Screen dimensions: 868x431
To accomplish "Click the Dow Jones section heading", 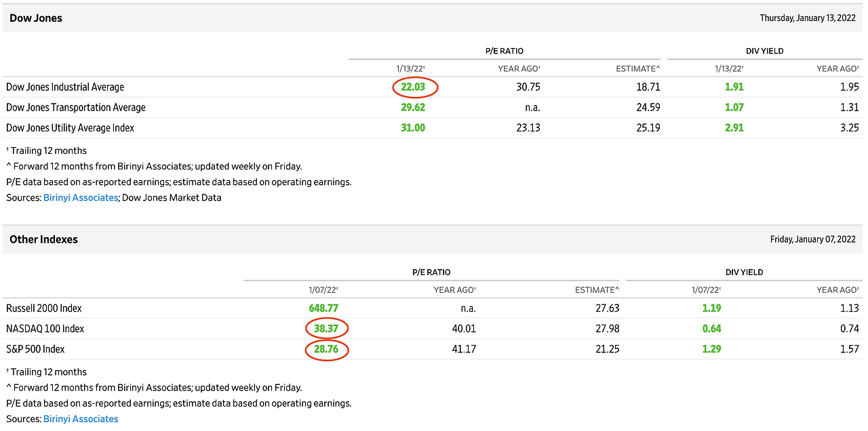I will click(36, 18).
